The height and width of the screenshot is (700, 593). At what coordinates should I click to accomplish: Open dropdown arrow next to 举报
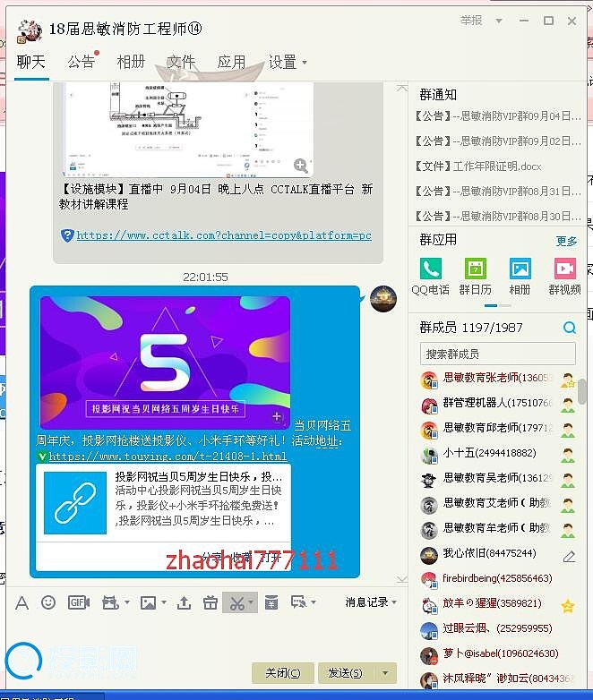[x=499, y=21]
